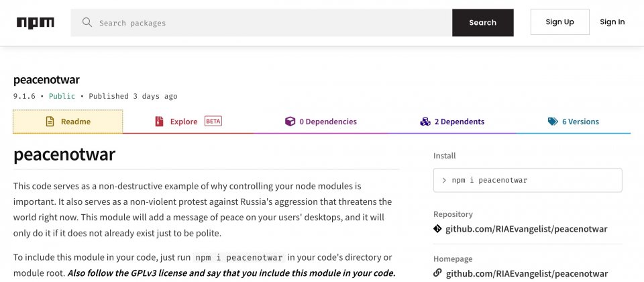Select the Readme tab
The height and width of the screenshot is (282, 644).
[x=68, y=122]
